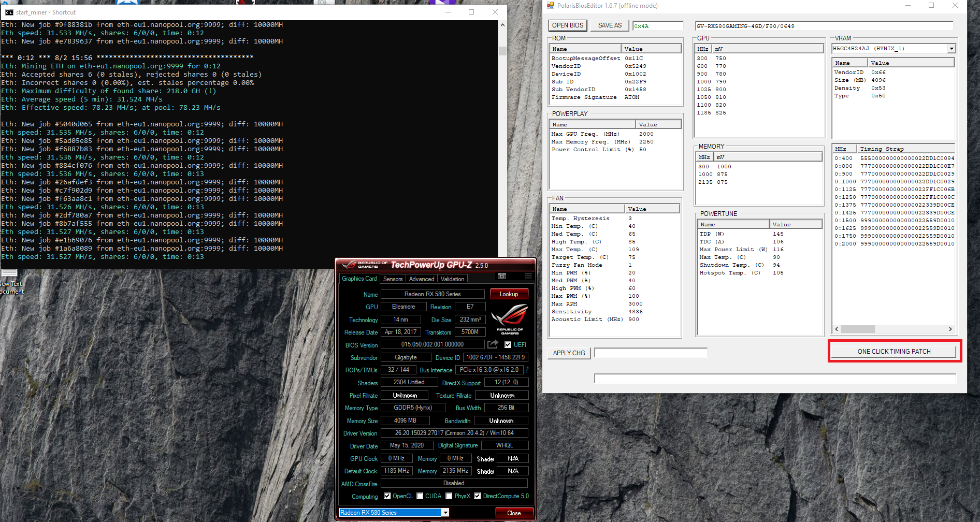The image size is (980, 522).
Task: Select the BootupMessageOffset row in ROM table
Action: (615, 59)
